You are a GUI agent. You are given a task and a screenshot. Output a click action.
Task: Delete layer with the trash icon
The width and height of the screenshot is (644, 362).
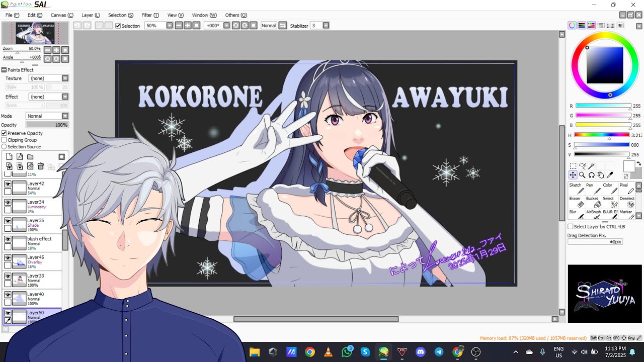click(x=41, y=166)
